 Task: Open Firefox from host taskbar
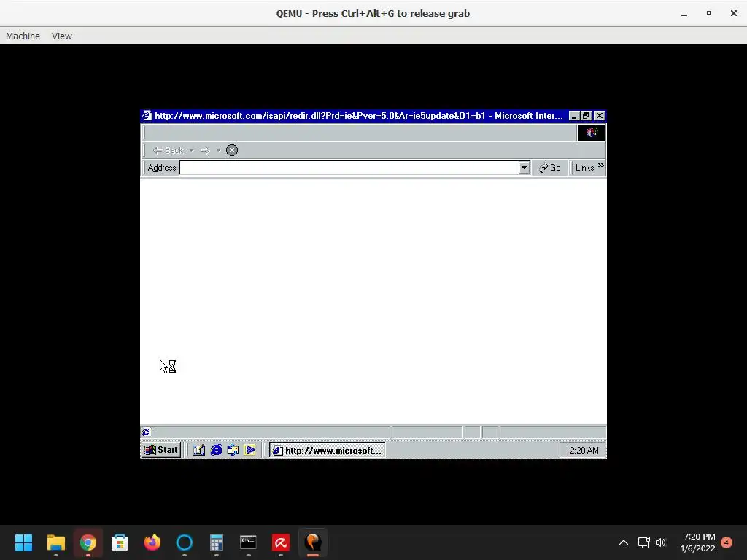[x=152, y=542]
